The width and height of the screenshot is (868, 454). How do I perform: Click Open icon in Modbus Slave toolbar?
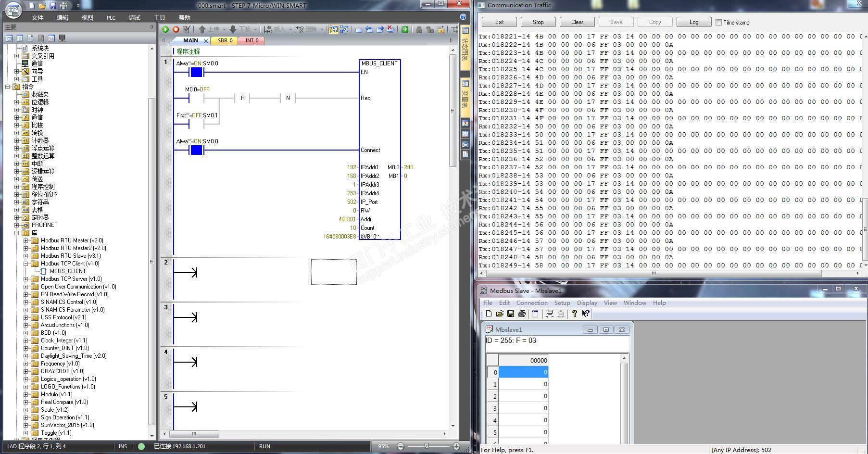click(500, 314)
